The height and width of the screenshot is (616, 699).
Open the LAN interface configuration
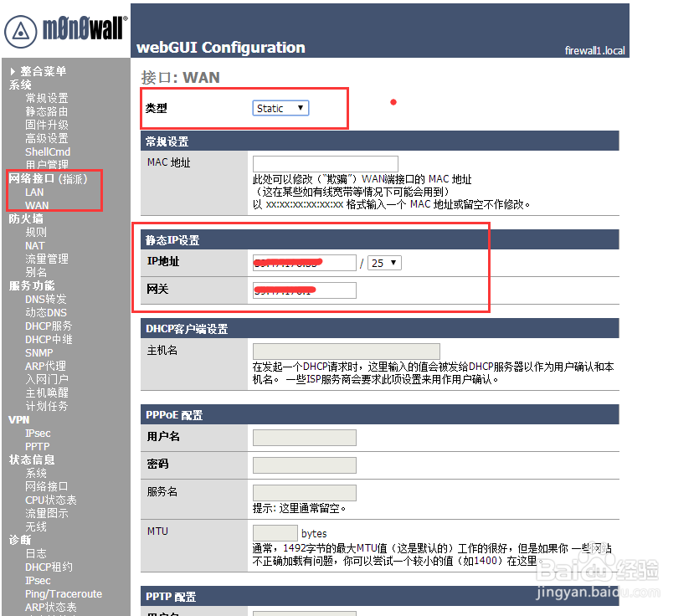[x=33, y=191]
